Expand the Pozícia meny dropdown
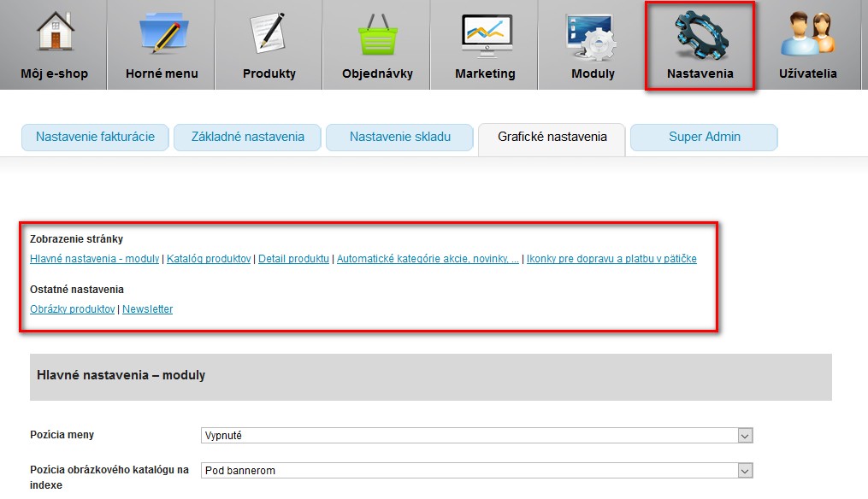 [x=477, y=436]
